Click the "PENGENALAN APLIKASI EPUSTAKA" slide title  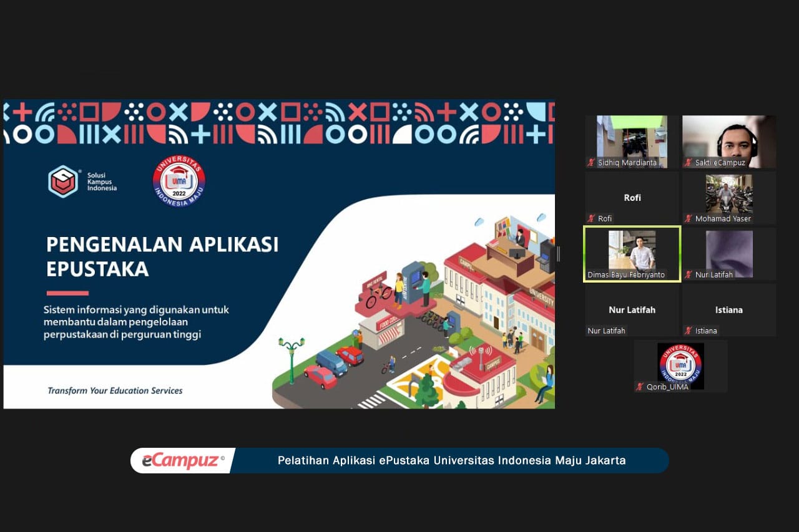(x=162, y=256)
